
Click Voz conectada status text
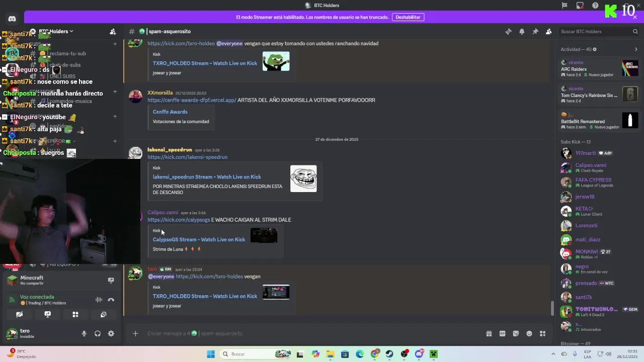[x=37, y=297]
